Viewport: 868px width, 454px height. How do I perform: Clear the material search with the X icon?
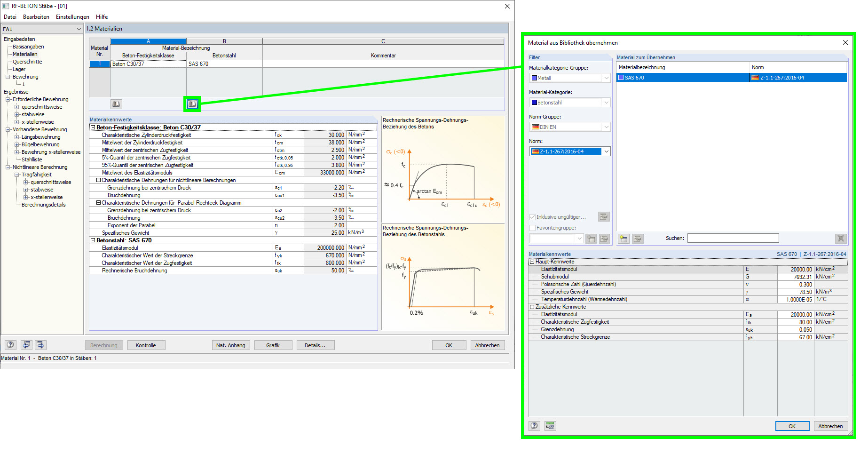tap(841, 239)
